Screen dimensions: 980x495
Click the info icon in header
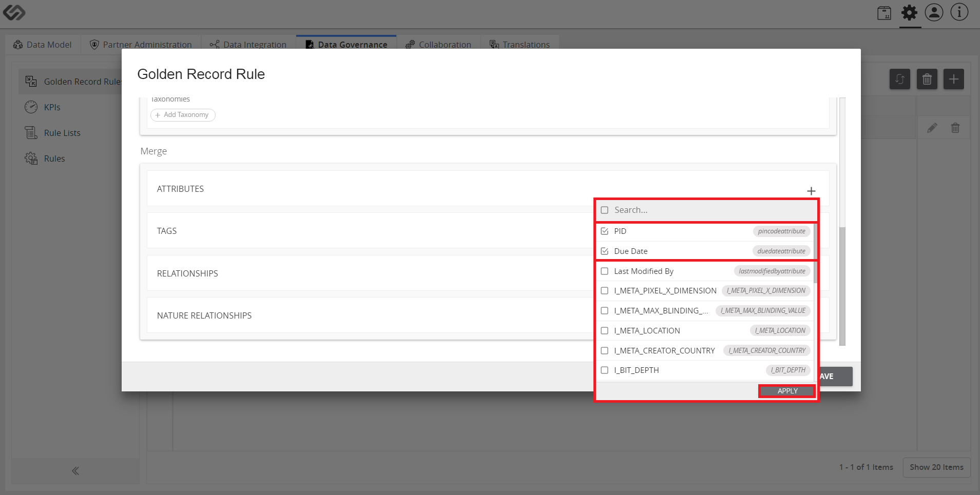959,12
